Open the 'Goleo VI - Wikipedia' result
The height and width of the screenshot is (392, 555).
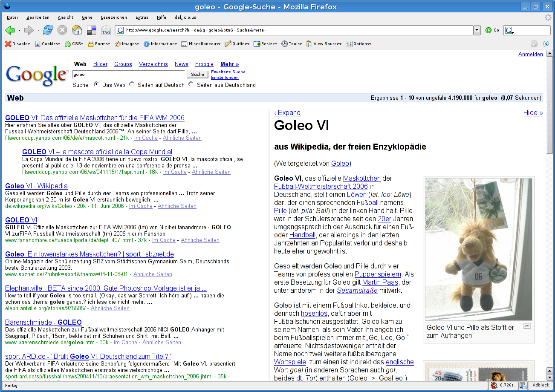point(36,186)
